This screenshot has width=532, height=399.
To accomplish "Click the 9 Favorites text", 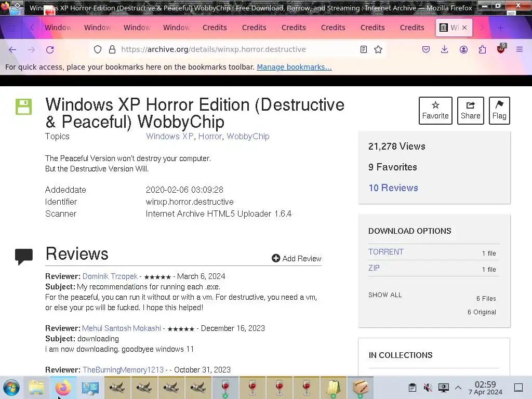I will click(x=393, y=167).
